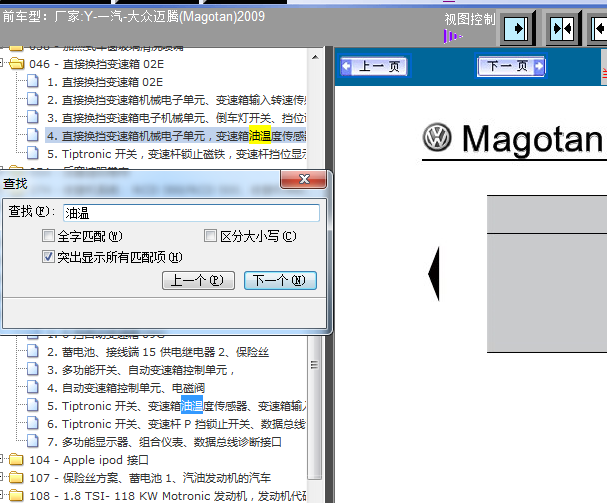This screenshot has height=503, width=607.
Task: Open 2. 蓄电池、接线端 15 供电继电器 2
Action: click(x=158, y=352)
